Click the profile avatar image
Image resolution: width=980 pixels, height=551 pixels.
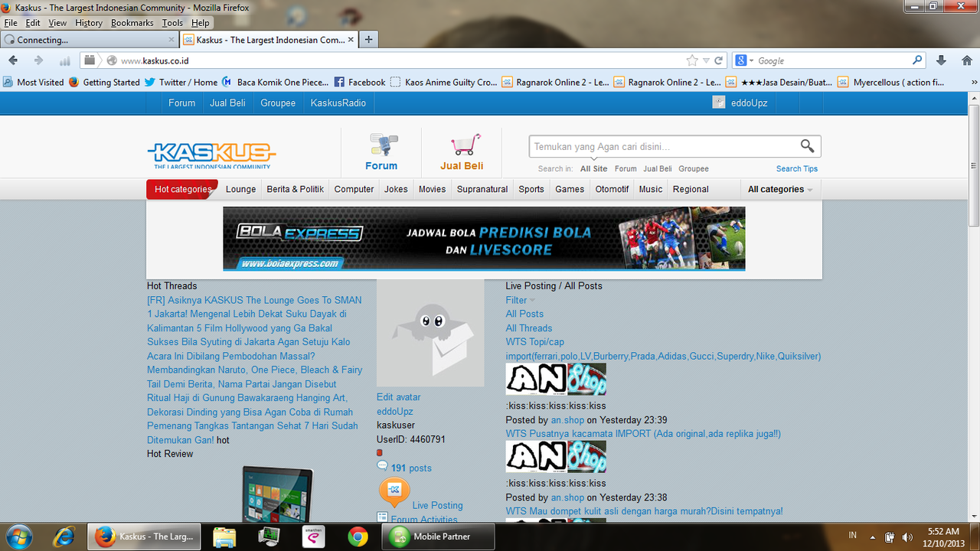430,333
